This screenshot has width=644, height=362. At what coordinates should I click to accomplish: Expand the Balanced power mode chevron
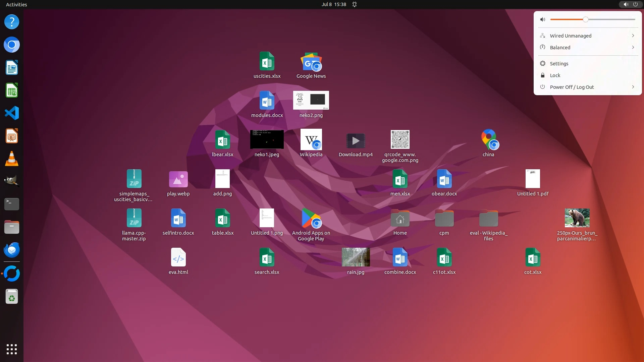633,47
